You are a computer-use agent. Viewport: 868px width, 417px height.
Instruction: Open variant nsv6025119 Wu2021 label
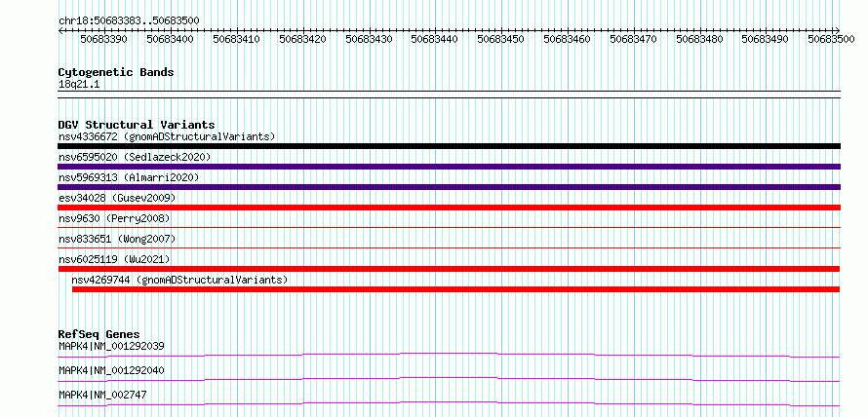click(x=114, y=259)
